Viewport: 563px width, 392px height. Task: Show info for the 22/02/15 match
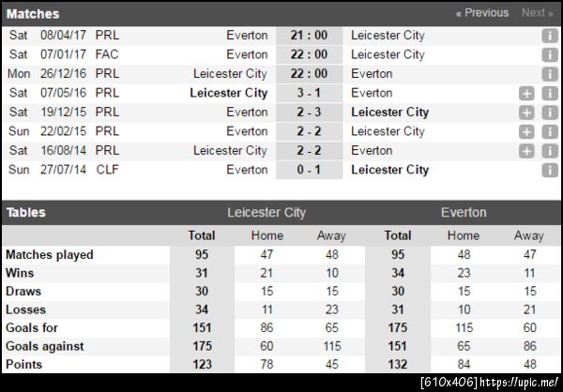pos(550,132)
